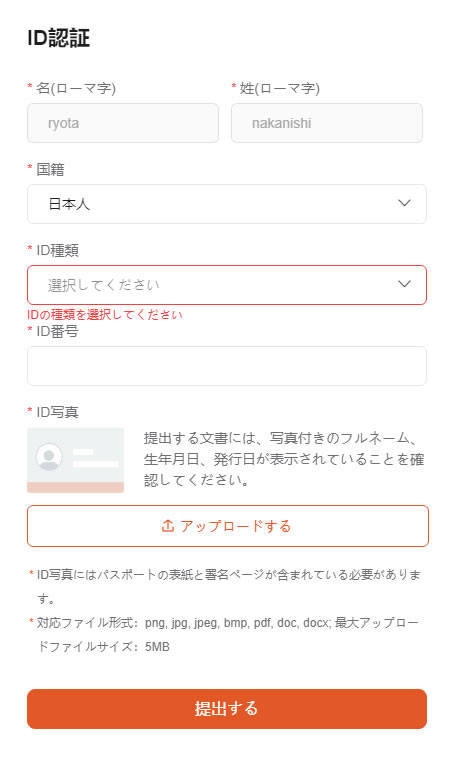Select the 姓(ローマ字) field containing nakanishi
Viewport: 462px width, 757px height.
[327, 123]
